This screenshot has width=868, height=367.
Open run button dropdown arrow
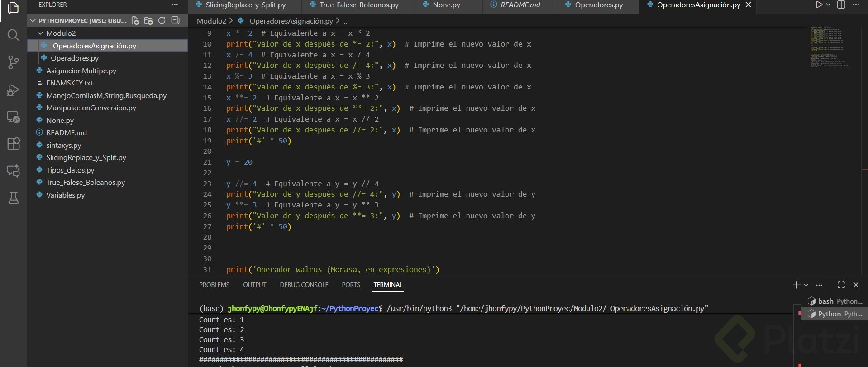(828, 5)
